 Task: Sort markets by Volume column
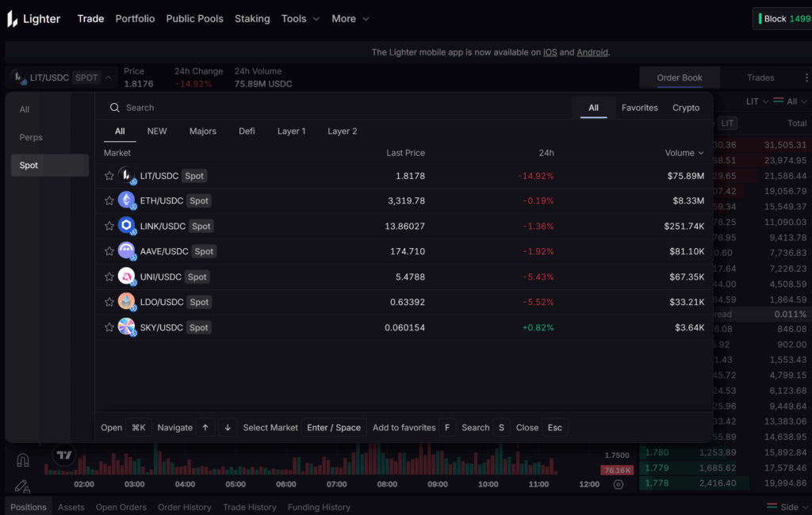(684, 153)
